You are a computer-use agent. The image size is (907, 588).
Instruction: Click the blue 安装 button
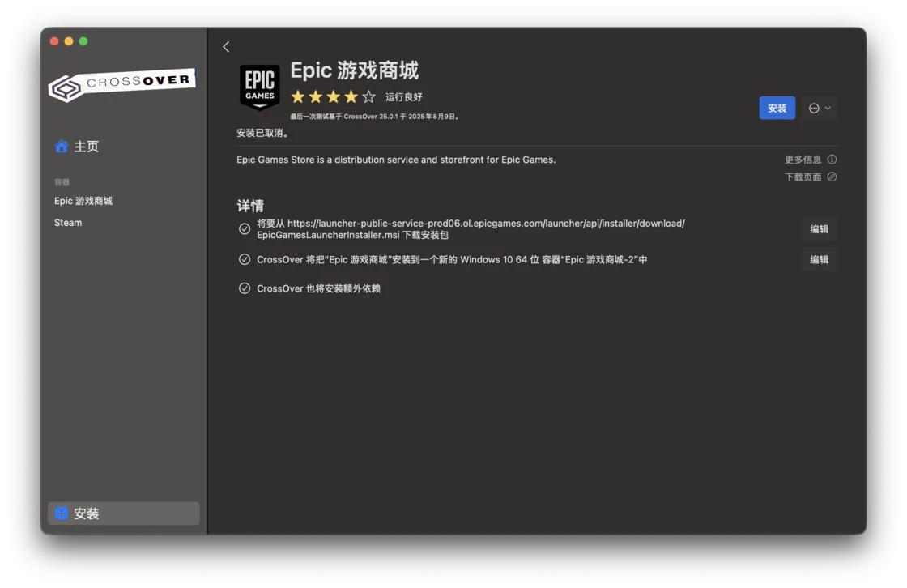777,108
